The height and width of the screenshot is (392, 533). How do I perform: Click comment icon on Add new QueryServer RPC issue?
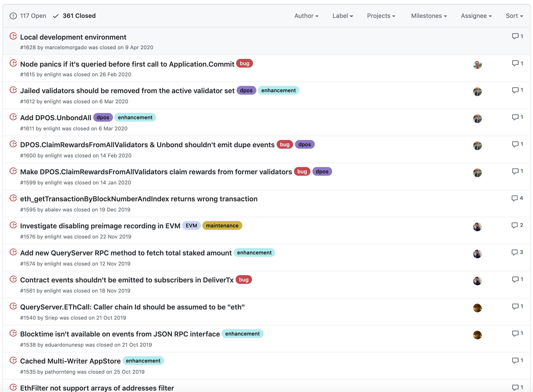point(514,252)
